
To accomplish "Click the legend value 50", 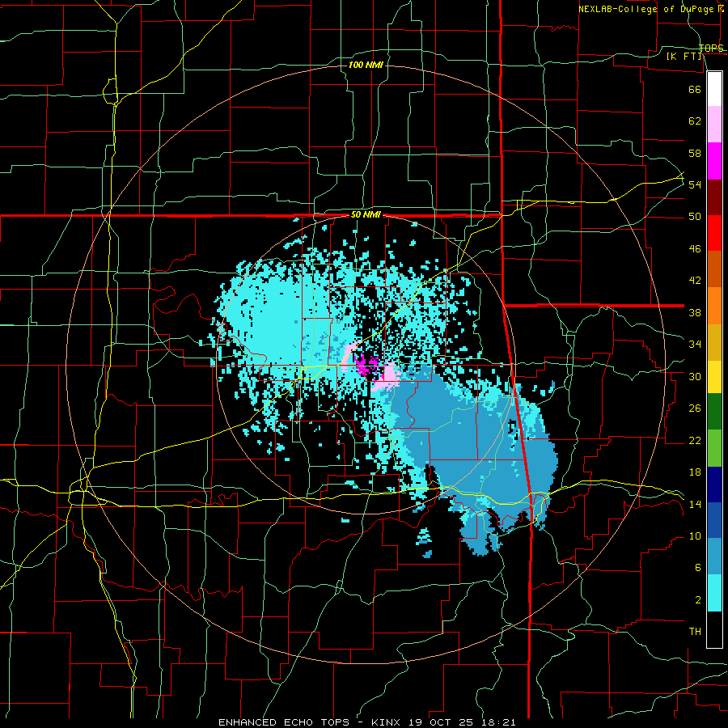I will point(695,217).
